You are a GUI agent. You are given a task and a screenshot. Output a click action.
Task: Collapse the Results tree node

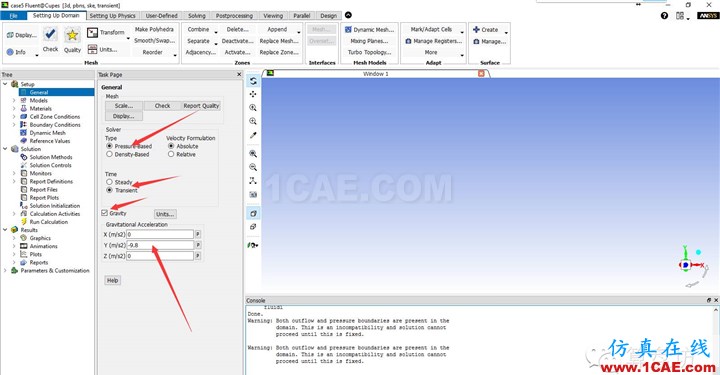point(5,230)
